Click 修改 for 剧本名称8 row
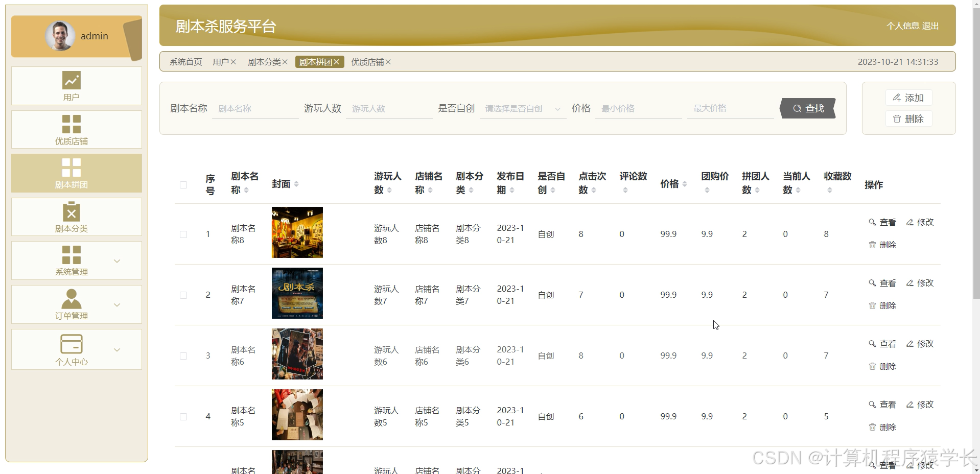Viewport: 980px width, 474px height. (920, 222)
